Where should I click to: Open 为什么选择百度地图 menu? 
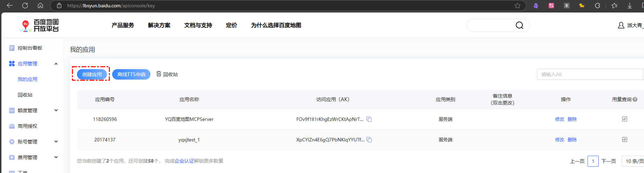276,25
